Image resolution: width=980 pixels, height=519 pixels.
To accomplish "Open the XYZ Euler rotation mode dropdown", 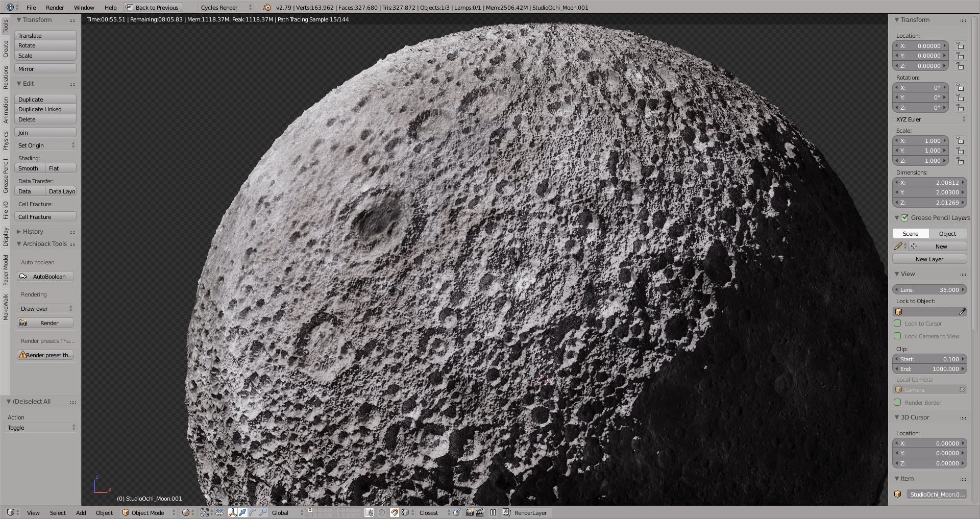I will click(930, 119).
